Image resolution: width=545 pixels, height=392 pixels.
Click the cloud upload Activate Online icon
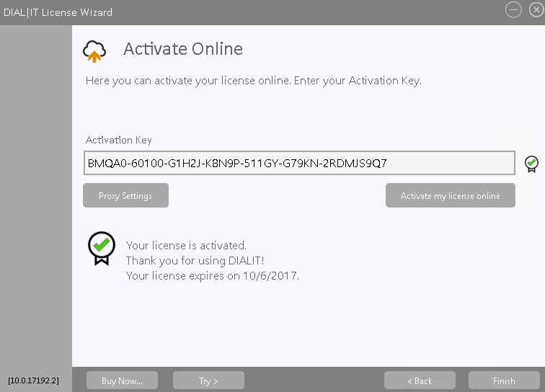(x=94, y=51)
